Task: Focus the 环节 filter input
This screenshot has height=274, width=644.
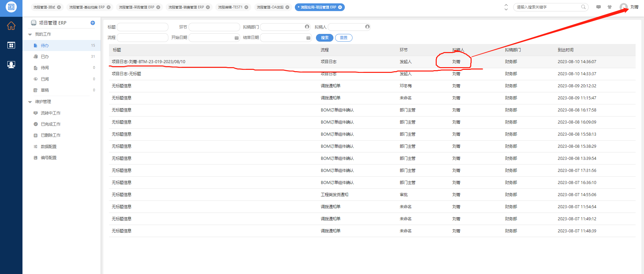Action: (214, 27)
